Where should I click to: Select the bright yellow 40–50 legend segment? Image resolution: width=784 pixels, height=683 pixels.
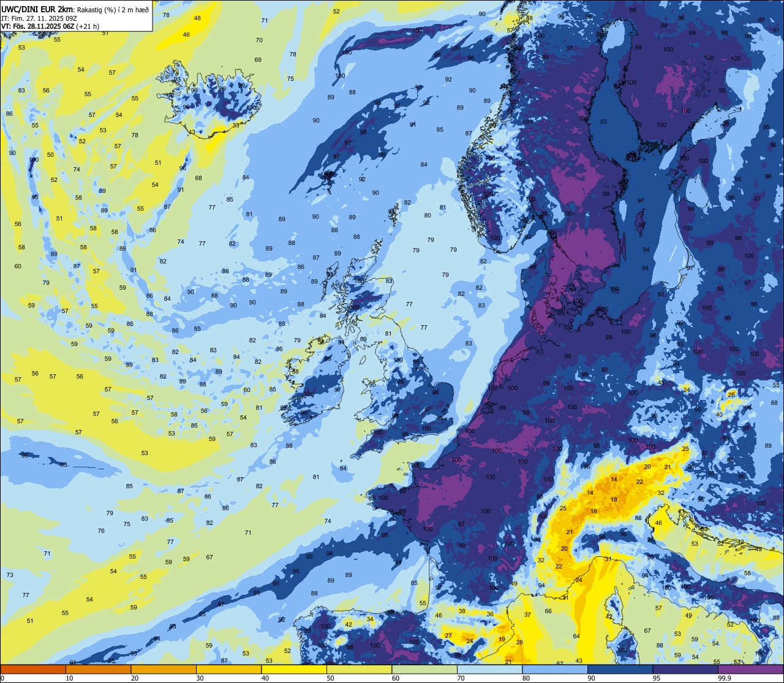pos(294,669)
